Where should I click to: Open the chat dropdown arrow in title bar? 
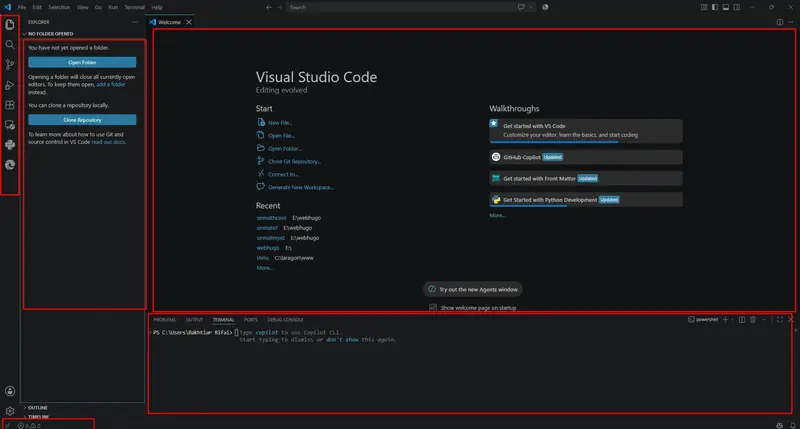[531, 7]
